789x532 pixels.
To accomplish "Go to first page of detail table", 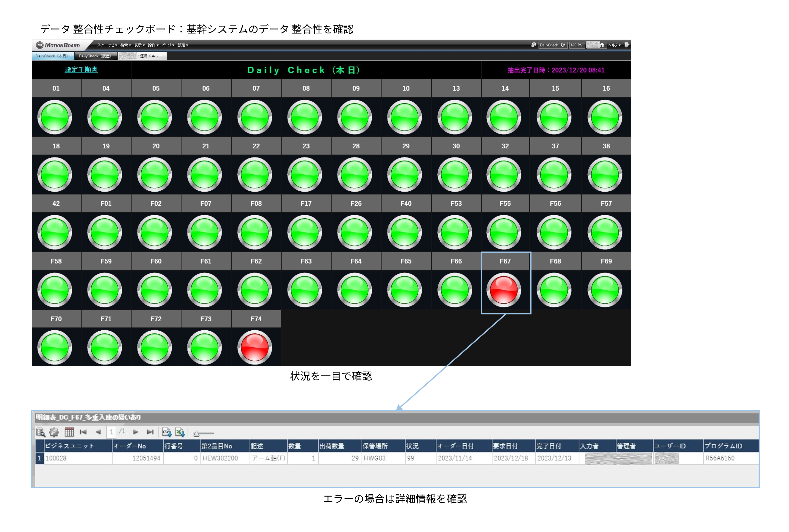I will pos(83,432).
